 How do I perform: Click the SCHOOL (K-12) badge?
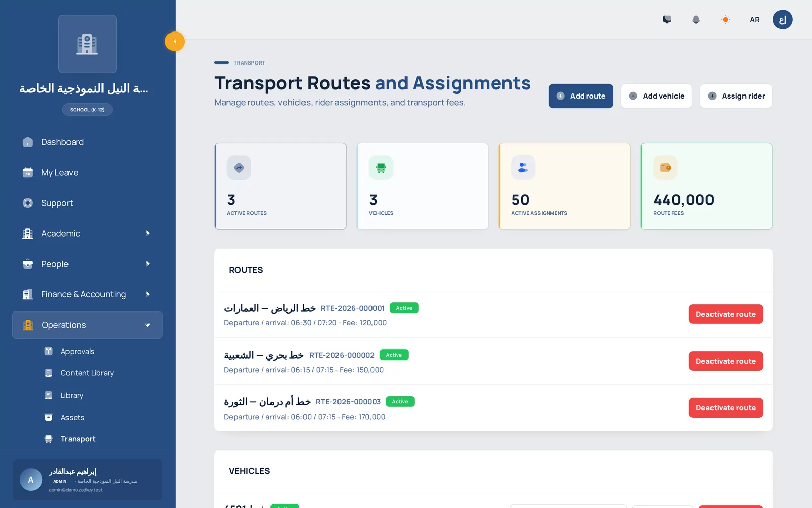87,110
